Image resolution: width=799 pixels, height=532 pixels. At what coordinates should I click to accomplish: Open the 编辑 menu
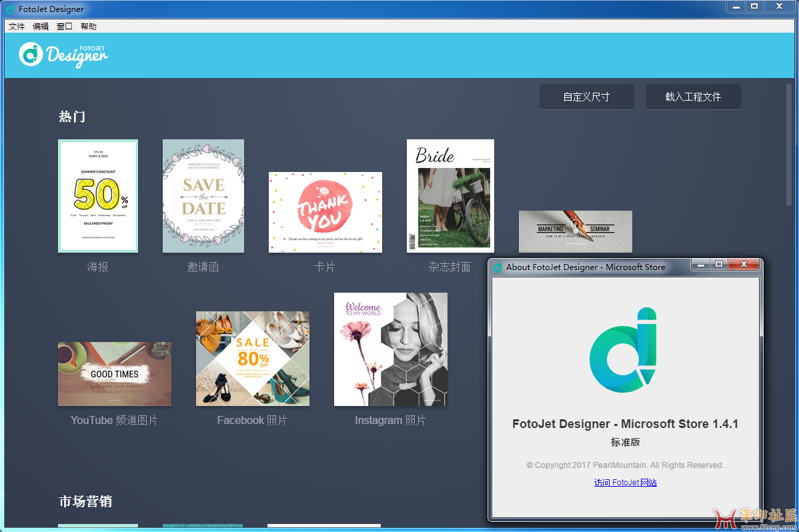pyautogui.click(x=41, y=27)
